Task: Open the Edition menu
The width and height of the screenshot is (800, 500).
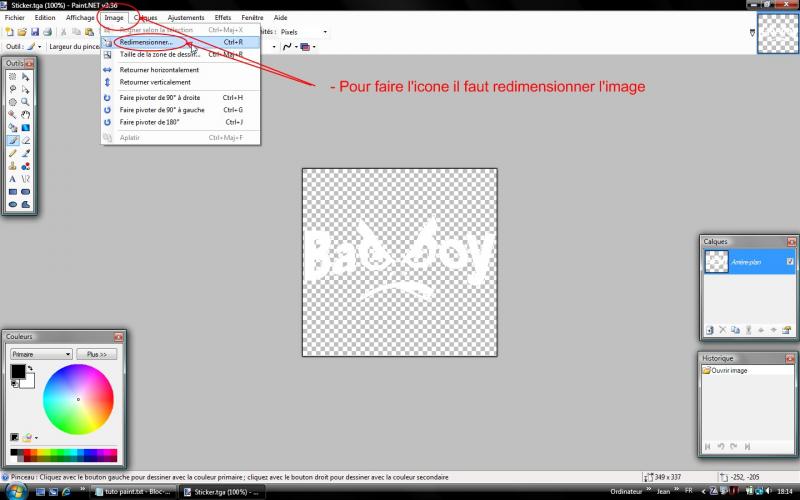Action: [x=45, y=17]
